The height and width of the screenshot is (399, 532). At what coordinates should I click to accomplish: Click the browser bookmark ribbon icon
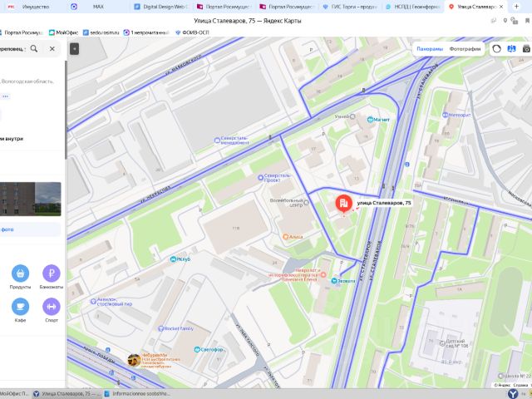click(528, 21)
